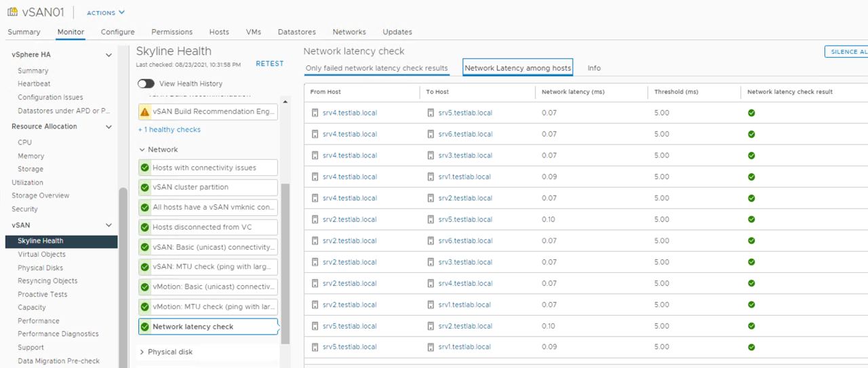
Task: Open Performance Diagnostics in sidebar
Action: (x=58, y=334)
